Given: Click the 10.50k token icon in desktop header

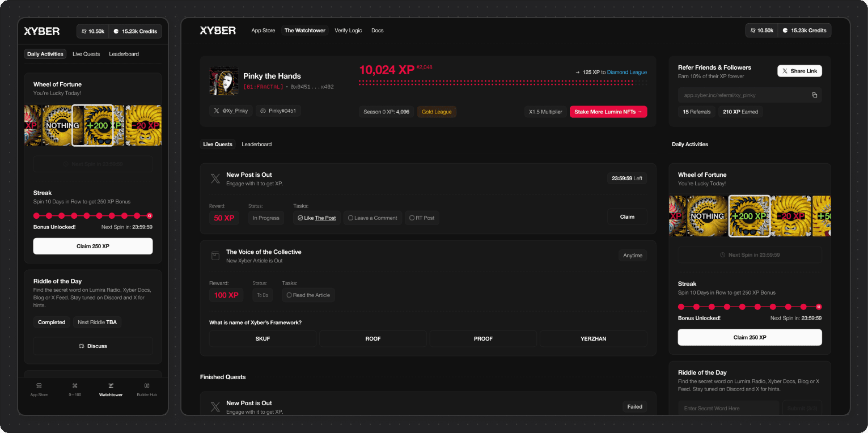Looking at the screenshot, I should (x=753, y=31).
